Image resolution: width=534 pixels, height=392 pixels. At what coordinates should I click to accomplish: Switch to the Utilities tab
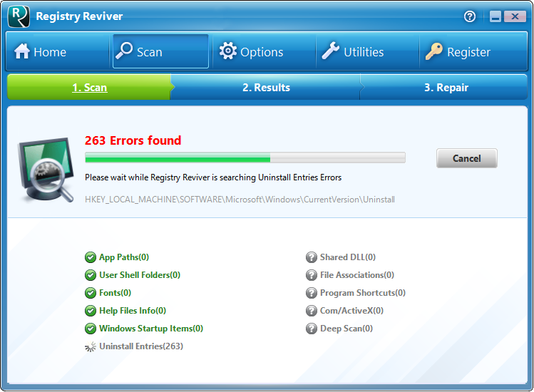[x=353, y=52]
